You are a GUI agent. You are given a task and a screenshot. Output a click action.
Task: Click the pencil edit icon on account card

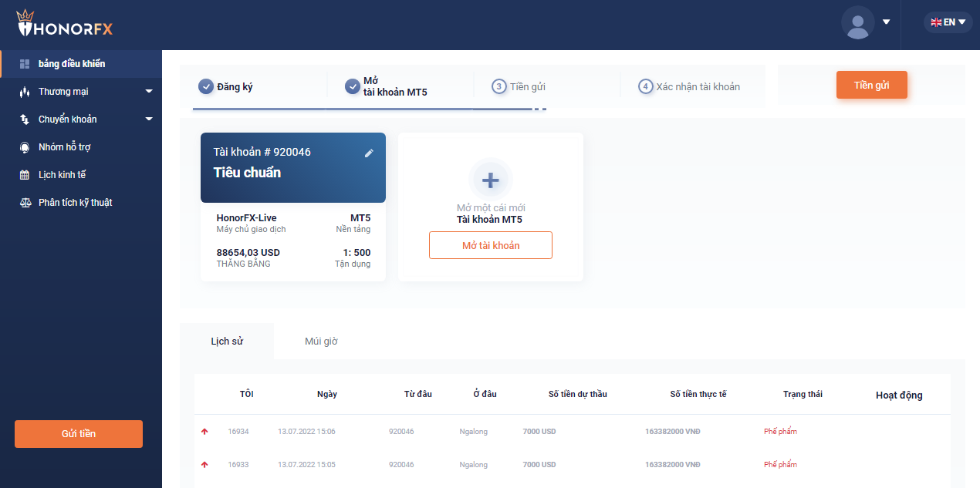(369, 153)
